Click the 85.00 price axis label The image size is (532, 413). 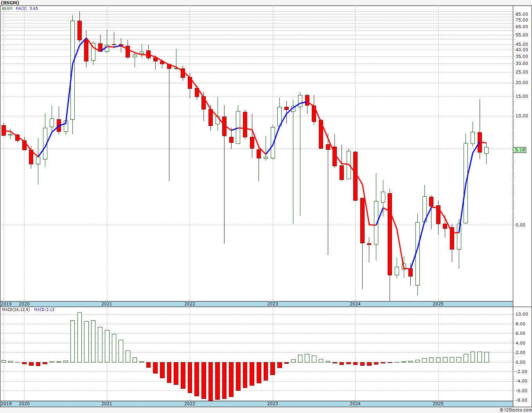[x=522, y=14]
